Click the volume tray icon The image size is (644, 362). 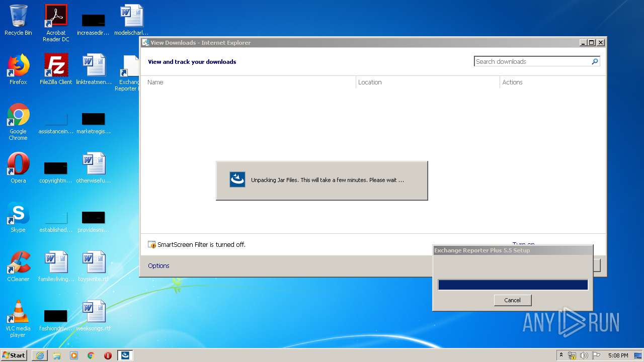click(584, 355)
